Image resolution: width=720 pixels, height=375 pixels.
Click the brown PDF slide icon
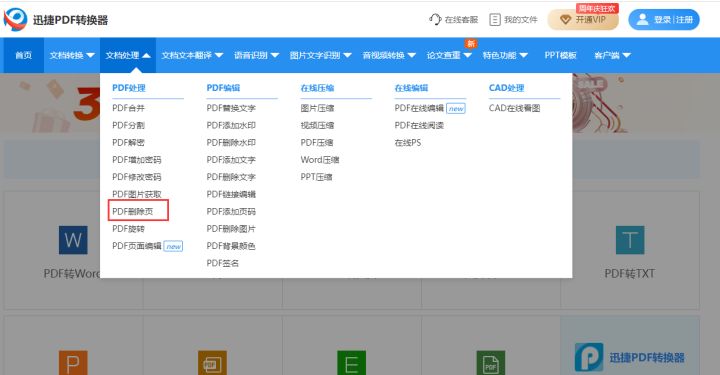coord(212,363)
